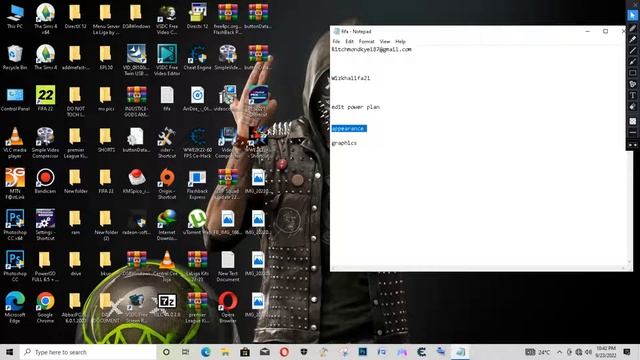Open the Edit menu in Notepad
Image resolution: width=640 pixels, height=360 pixels.
pyautogui.click(x=349, y=41)
